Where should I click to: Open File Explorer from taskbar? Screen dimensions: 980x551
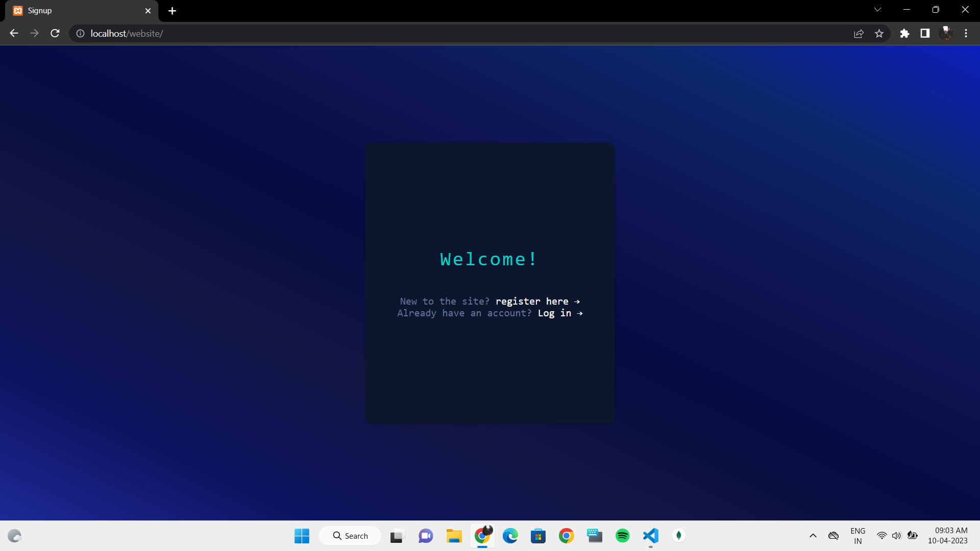454,536
